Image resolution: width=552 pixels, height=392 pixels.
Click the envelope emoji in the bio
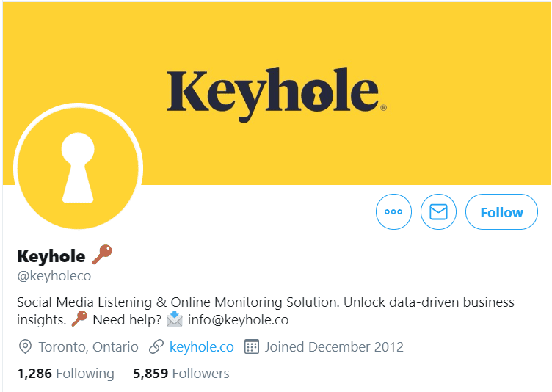[175, 319]
